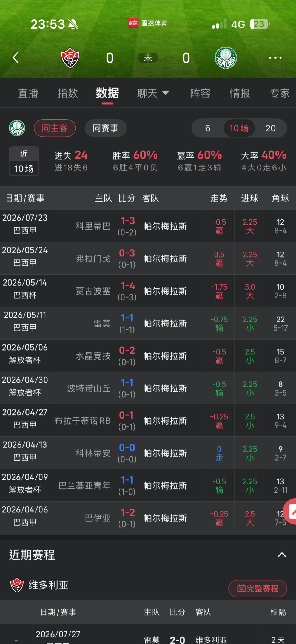Image resolution: width=296 pixels, height=644 pixels.
Task: Select the 20 matches option
Action: pyautogui.click(x=271, y=128)
